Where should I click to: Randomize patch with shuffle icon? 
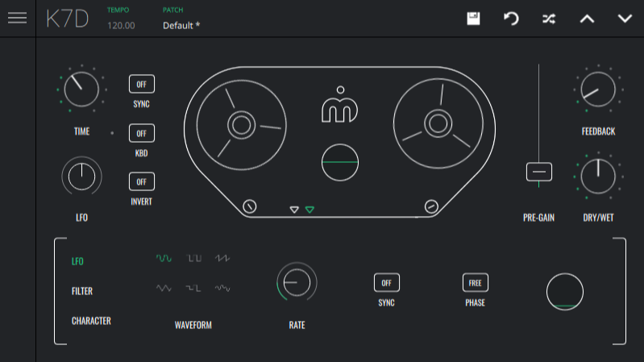(x=549, y=19)
